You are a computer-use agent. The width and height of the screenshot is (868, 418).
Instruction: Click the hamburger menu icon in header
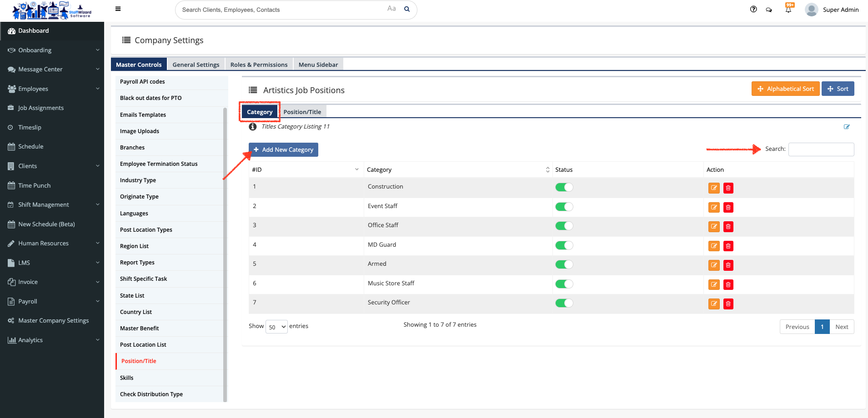(x=118, y=9)
